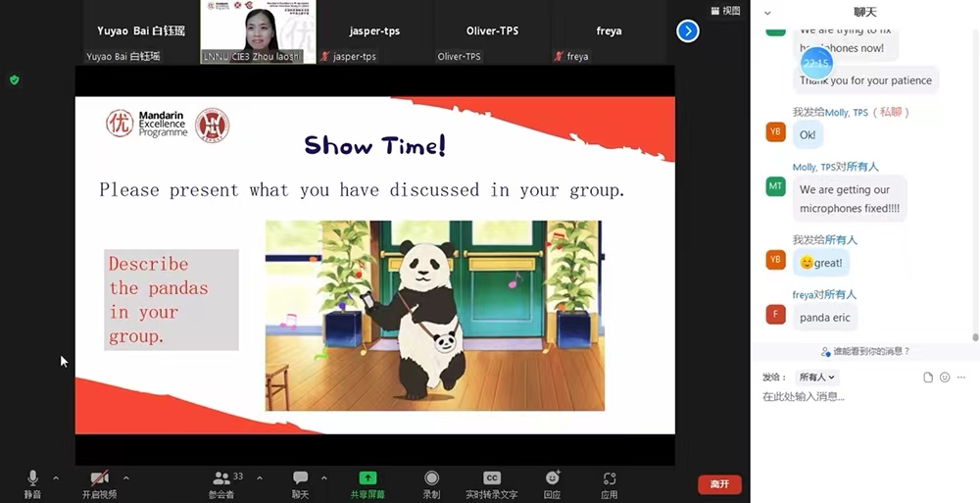Leave the meeting with red 离开 button
The width and height of the screenshot is (980, 503).
(719, 484)
